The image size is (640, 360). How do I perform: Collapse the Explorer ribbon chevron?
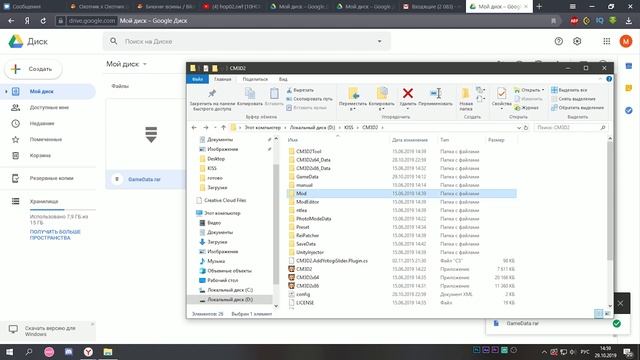[x=600, y=79]
